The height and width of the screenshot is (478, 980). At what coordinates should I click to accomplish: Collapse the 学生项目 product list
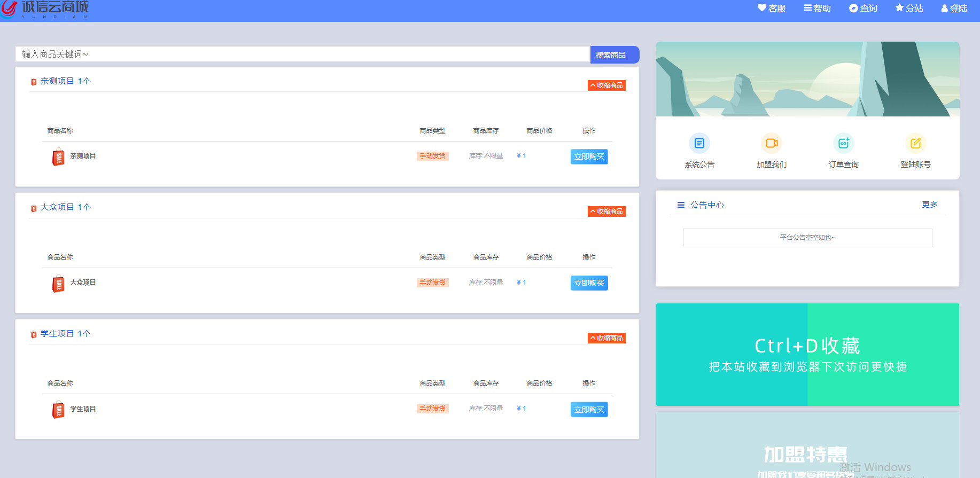[x=606, y=338]
